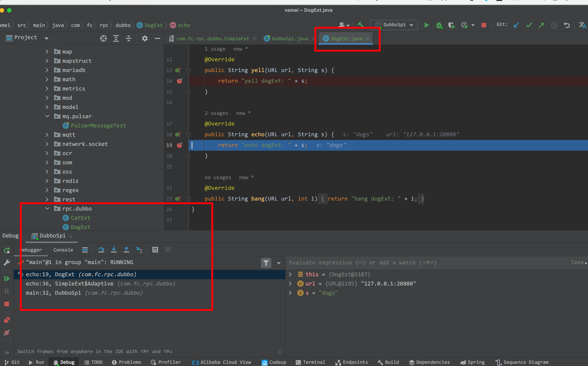Expand the url variable node
The width and height of the screenshot is (588, 366).
[x=290, y=283]
